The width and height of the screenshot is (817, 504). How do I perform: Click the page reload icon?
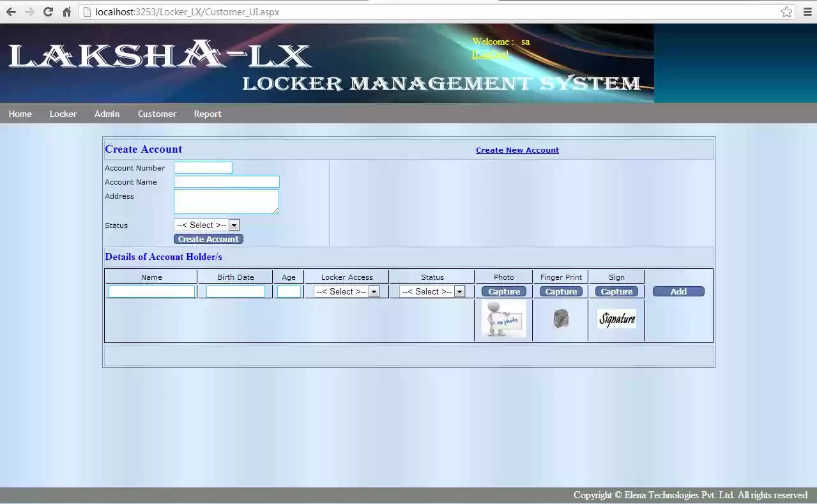(x=48, y=11)
